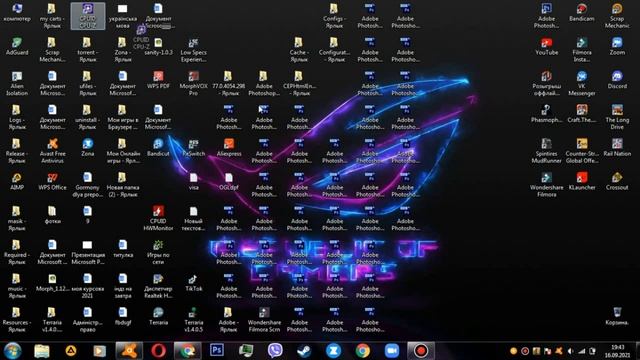The height and width of the screenshot is (360, 640).
Task: Open the Диспетчер Realtek desktop shortcut
Action: (158, 286)
